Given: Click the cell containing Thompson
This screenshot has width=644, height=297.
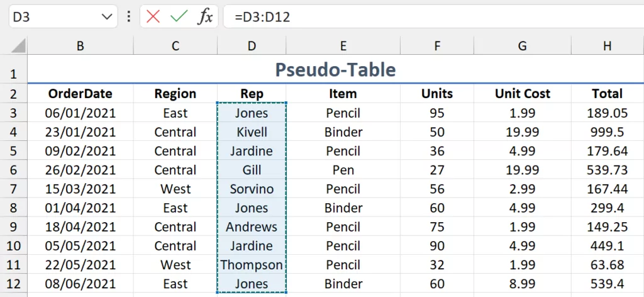Looking at the screenshot, I should tap(252, 265).
